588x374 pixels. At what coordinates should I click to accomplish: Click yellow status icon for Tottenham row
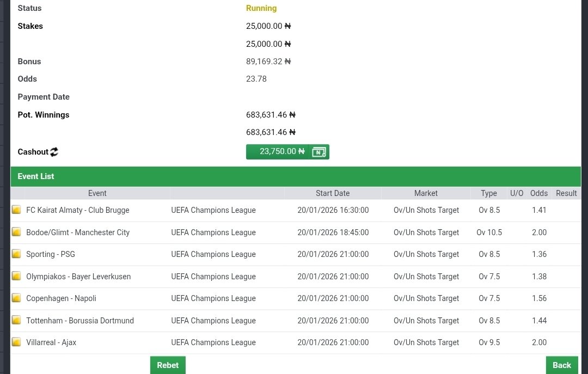point(16,320)
